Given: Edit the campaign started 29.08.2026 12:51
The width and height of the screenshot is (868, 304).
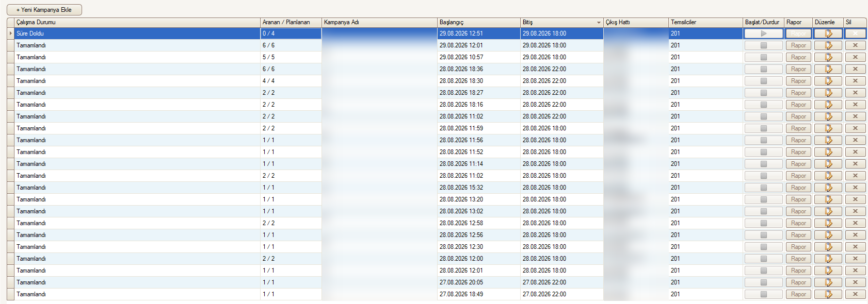Looking at the screenshot, I should (x=828, y=33).
